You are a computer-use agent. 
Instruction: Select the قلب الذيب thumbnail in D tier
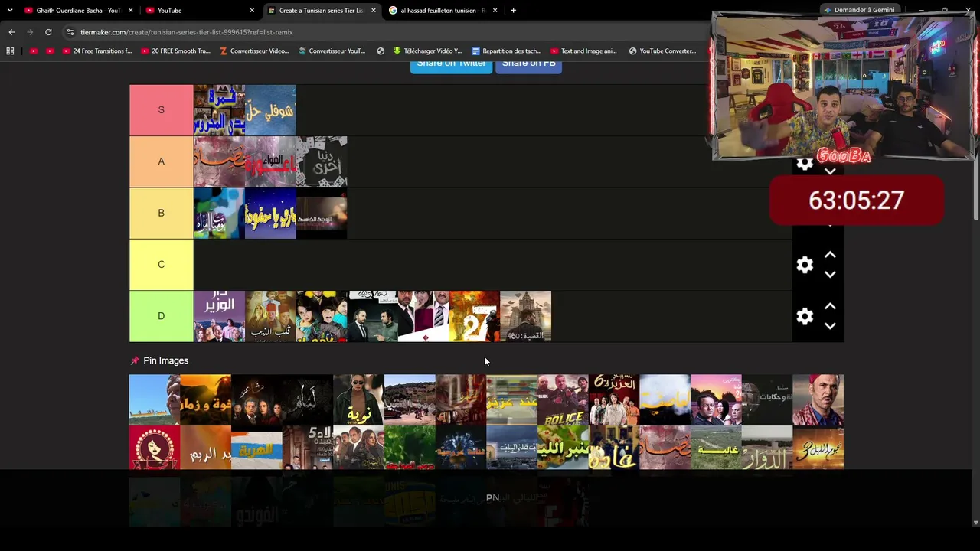(x=270, y=316)
